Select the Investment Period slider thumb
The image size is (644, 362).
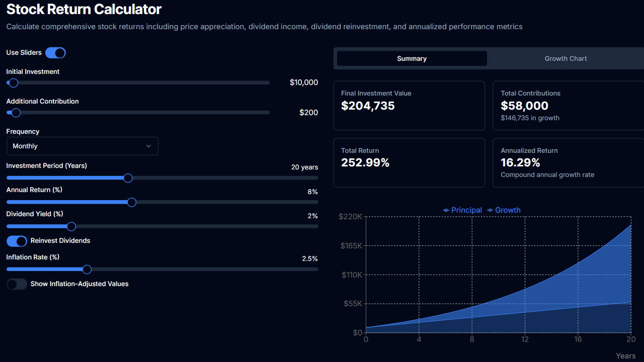[128, 177]
